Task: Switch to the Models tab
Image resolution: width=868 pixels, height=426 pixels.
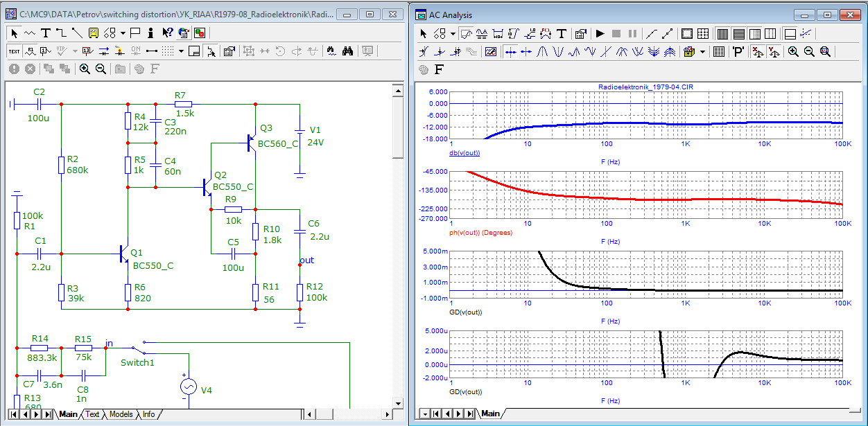Action: [x=121, y=414]
